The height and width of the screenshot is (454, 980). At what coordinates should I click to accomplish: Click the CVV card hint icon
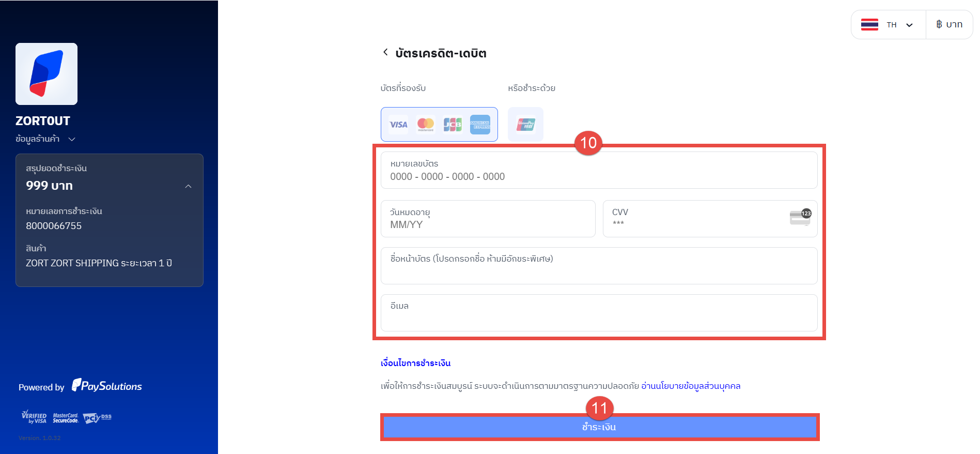click(x=800, y=218)
